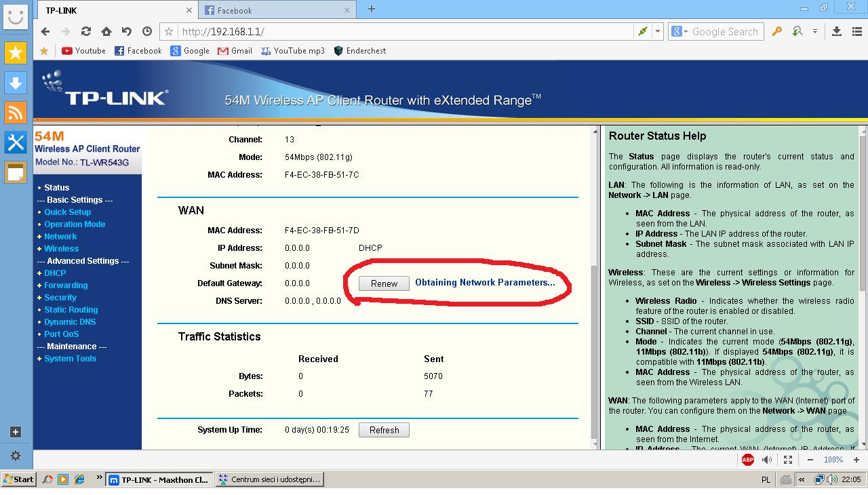This screenshot has height=495, width=868.
Task: Open the Maxthon main menu
Action: pyautogui.click(x=856, y=31)
